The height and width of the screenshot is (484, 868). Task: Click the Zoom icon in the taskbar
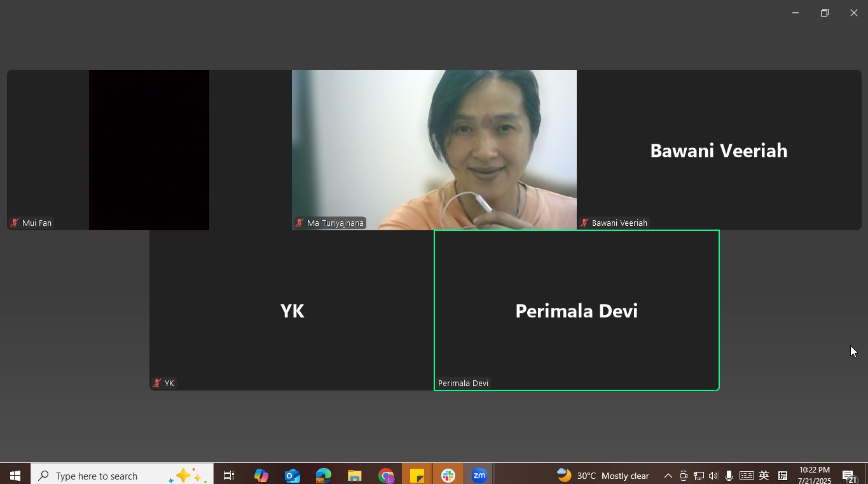coord(479,475)
